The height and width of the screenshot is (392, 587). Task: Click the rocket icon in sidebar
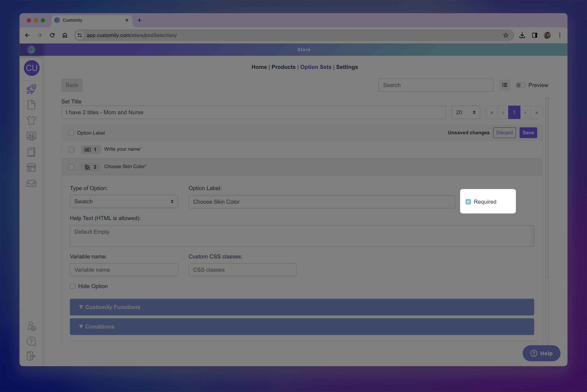click(31, 89)
